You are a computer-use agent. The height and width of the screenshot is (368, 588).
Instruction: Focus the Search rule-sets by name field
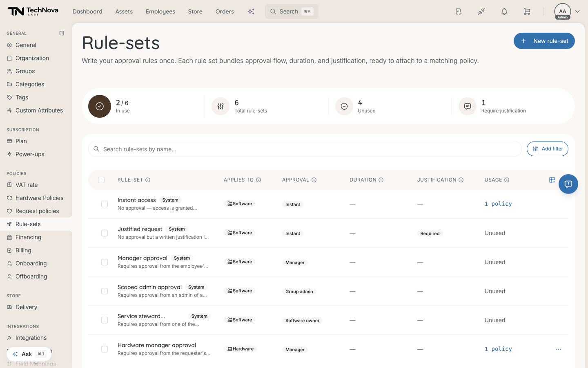pyautogui.click(x=305, y=149)
